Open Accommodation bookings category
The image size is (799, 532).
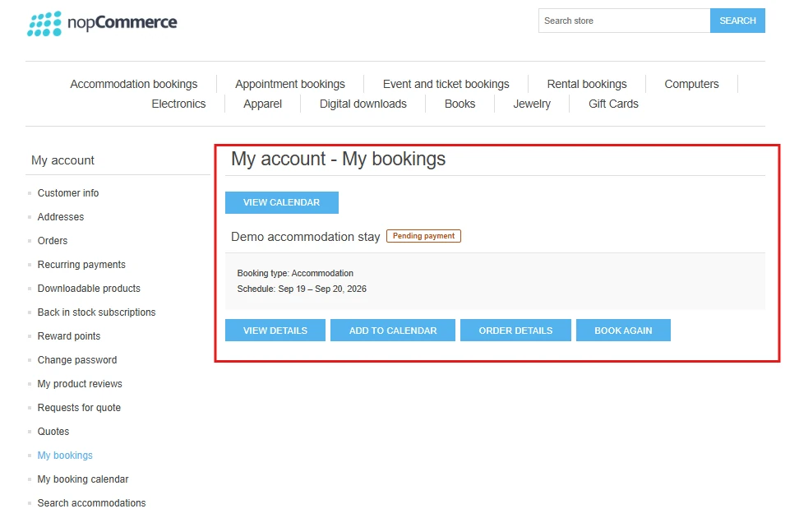tap(133, 84)
